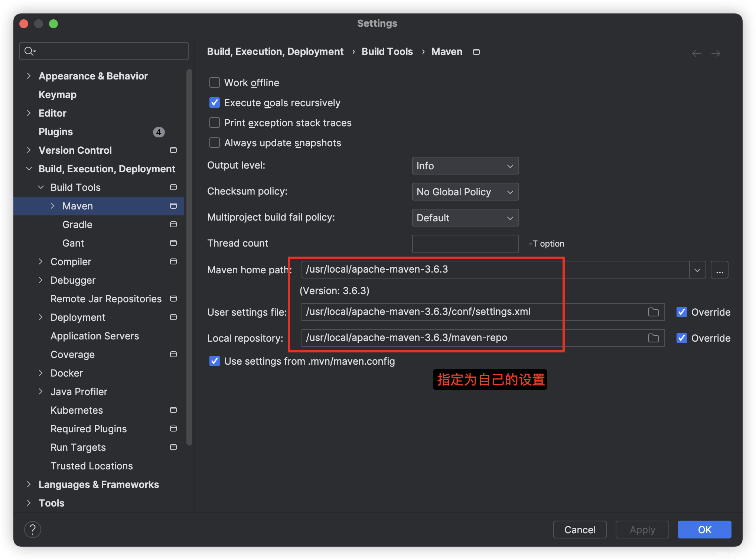This screenshot has width=756, height=560.
Task: Open Maven home path browse ellipsis button
Action: (x=719, y=270)
